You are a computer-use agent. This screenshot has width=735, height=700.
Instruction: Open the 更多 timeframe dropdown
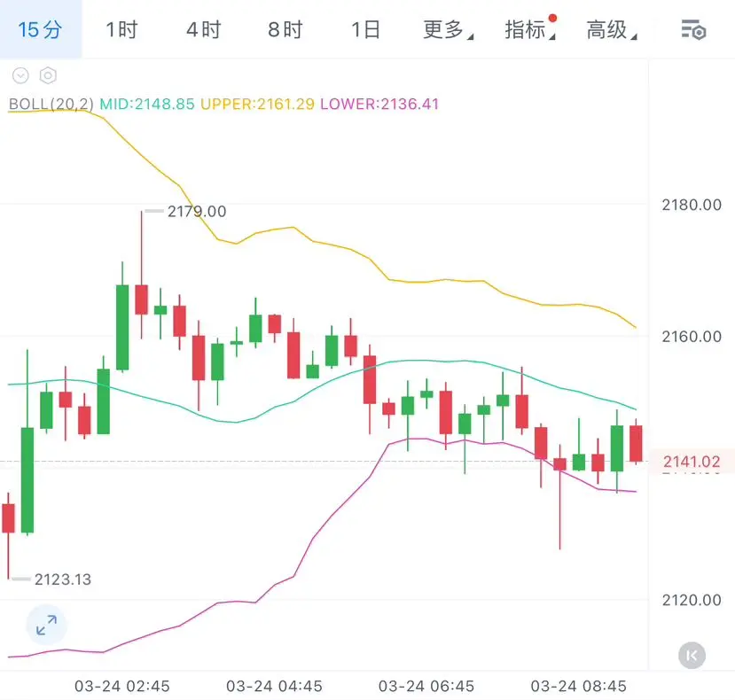point(447,30)
